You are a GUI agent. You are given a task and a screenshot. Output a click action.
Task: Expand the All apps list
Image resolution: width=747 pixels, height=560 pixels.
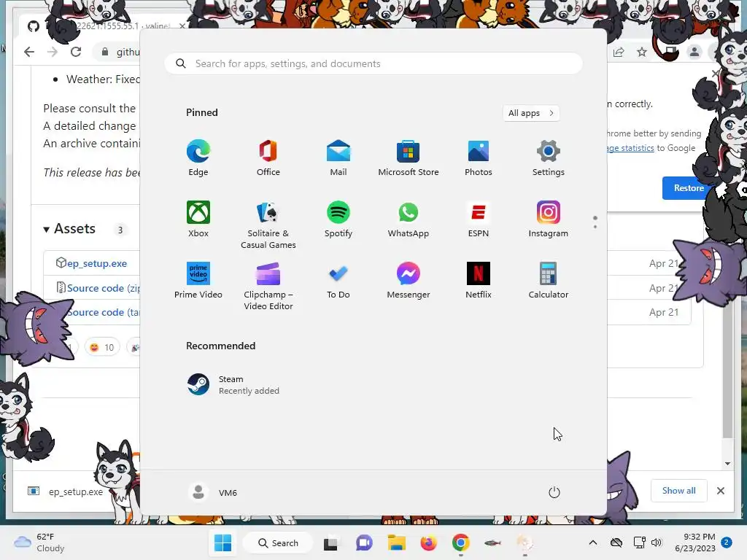coord(531,113)
